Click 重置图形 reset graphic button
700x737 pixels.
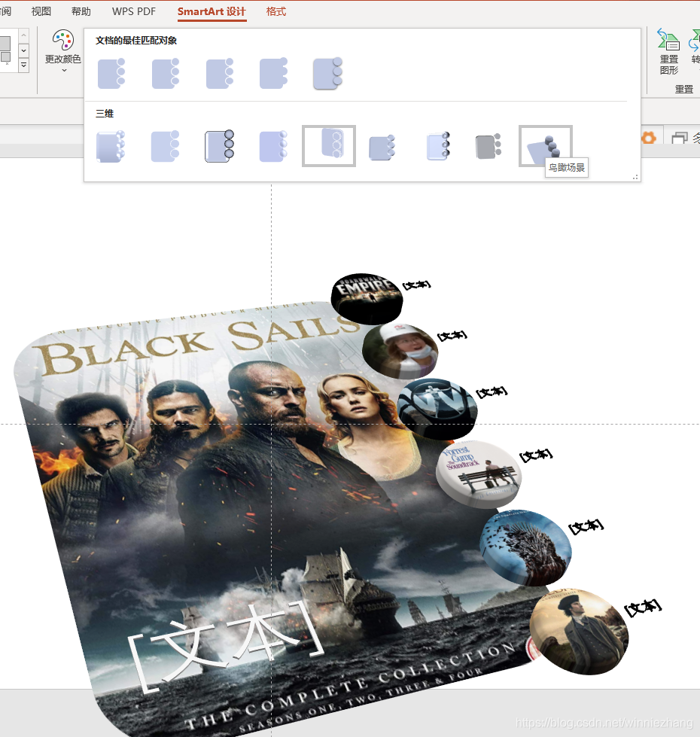[668, 52]
